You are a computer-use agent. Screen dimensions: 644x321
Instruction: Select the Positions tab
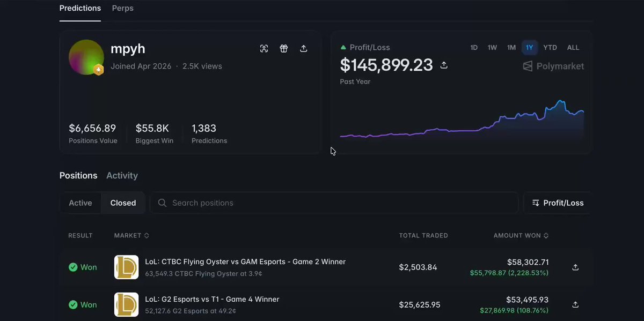click(78, 175)
